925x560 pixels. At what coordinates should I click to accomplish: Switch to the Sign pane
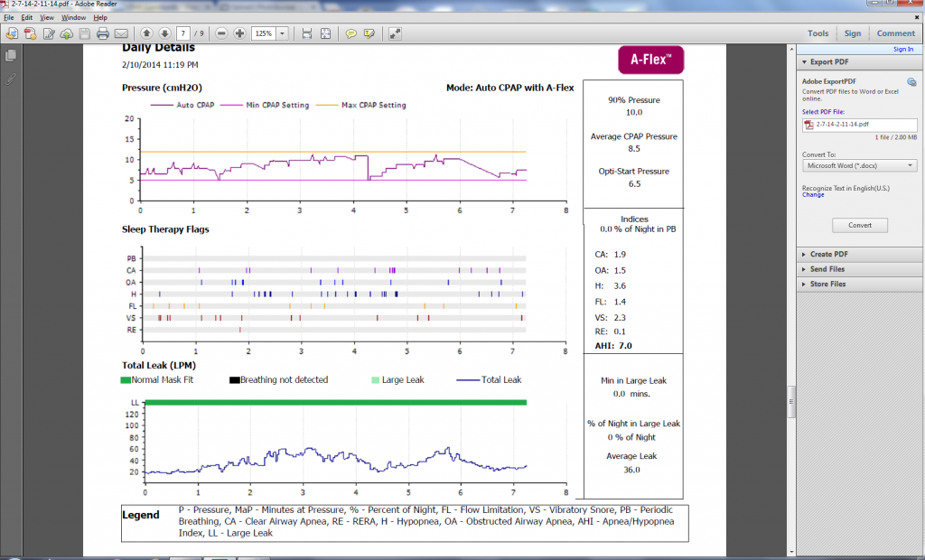click(853, 33)
